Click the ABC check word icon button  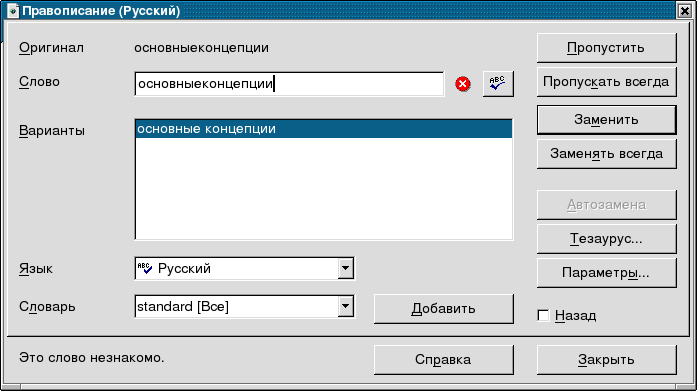click(498, 84)
